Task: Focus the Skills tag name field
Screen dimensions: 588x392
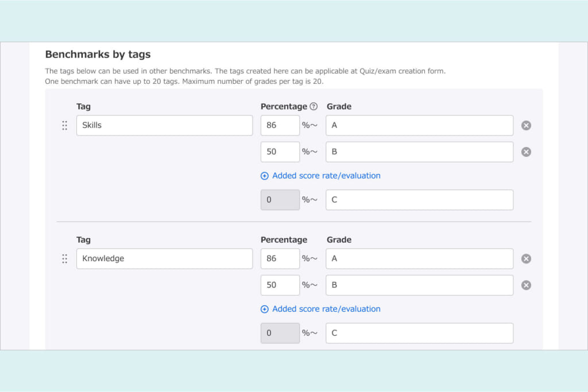Action: tap(164, 125)
